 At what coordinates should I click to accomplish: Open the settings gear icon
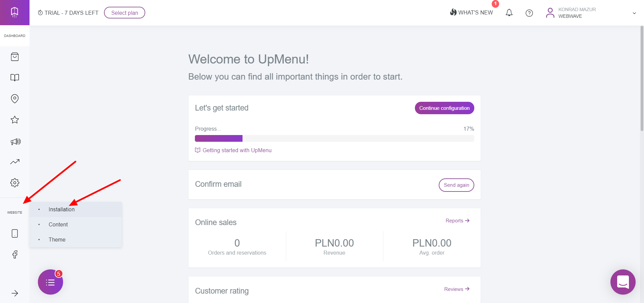click(x=15, y=183)
